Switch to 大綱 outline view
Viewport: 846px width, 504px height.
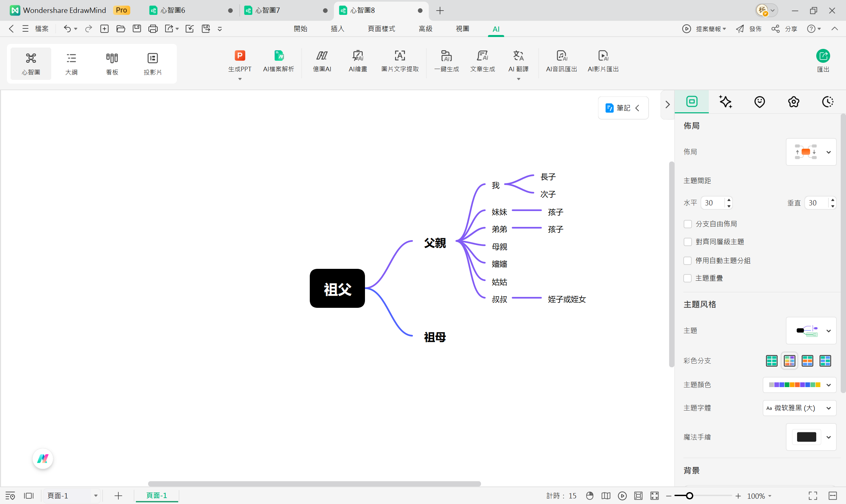[71, 63]
